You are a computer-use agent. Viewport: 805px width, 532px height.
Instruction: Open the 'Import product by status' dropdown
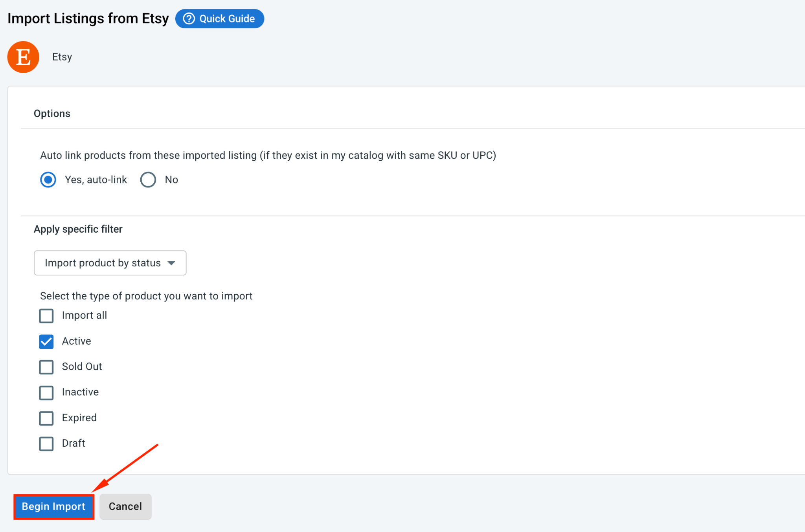[110, 263]
